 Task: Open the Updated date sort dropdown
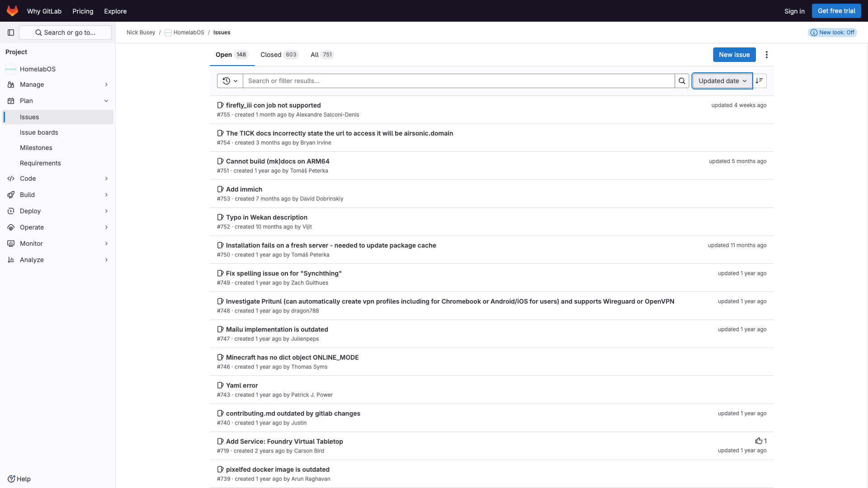pos(722,81)
